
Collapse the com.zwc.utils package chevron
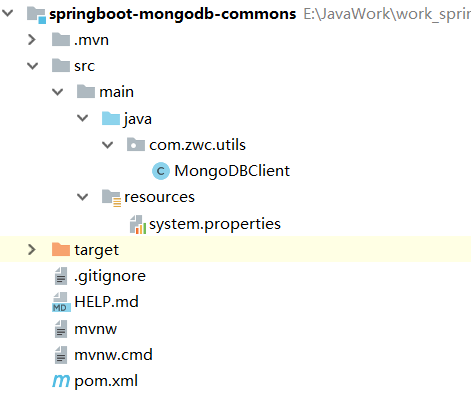[107, 145]
